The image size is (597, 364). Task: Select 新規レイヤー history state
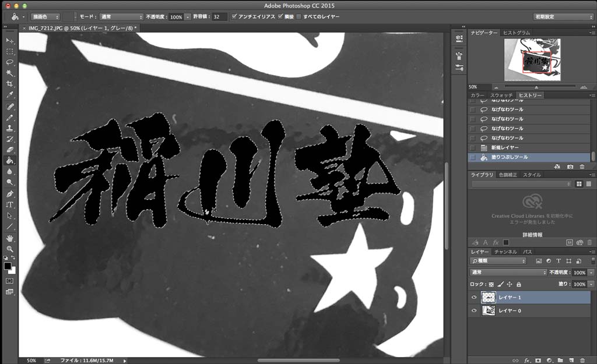pos(529,147)
